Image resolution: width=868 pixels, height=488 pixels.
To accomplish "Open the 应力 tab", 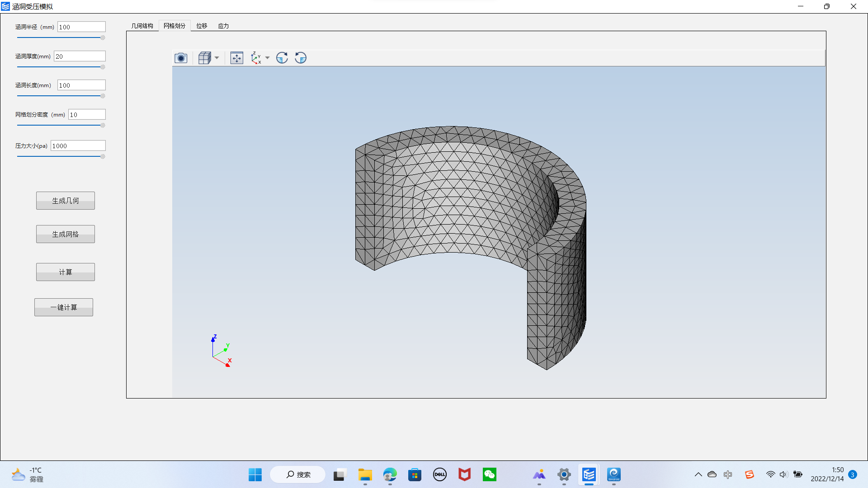I will point(223,26).
